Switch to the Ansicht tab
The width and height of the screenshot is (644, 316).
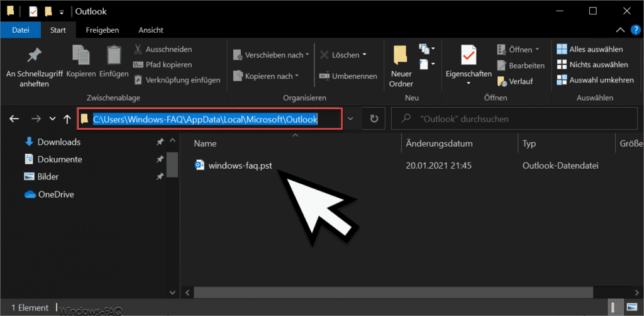coord(151,30)
